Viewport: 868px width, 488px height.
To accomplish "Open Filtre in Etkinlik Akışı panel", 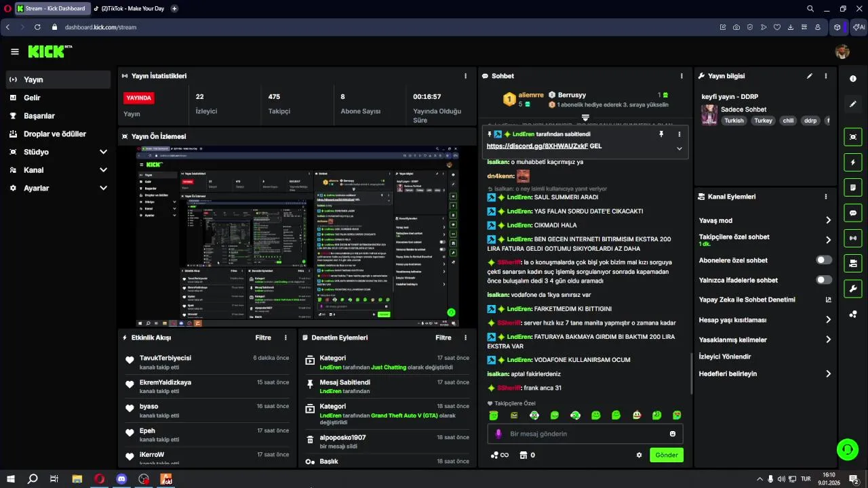I will (x=263, y=338).
